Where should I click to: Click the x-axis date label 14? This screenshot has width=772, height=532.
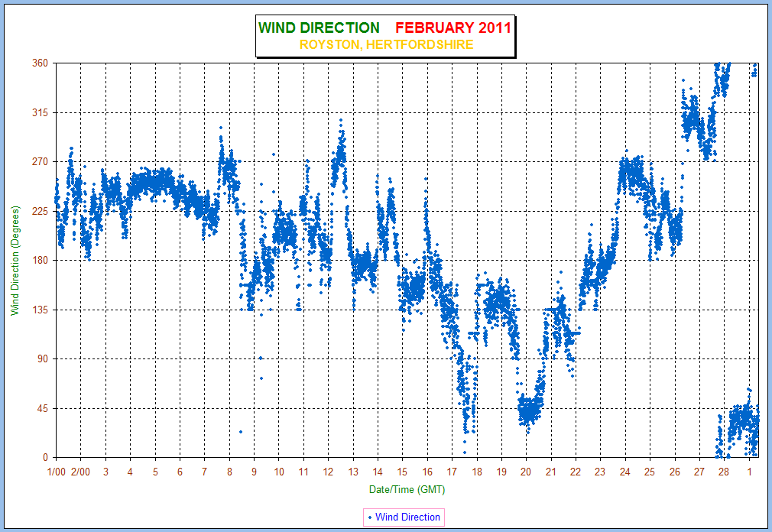pos(378,472)
